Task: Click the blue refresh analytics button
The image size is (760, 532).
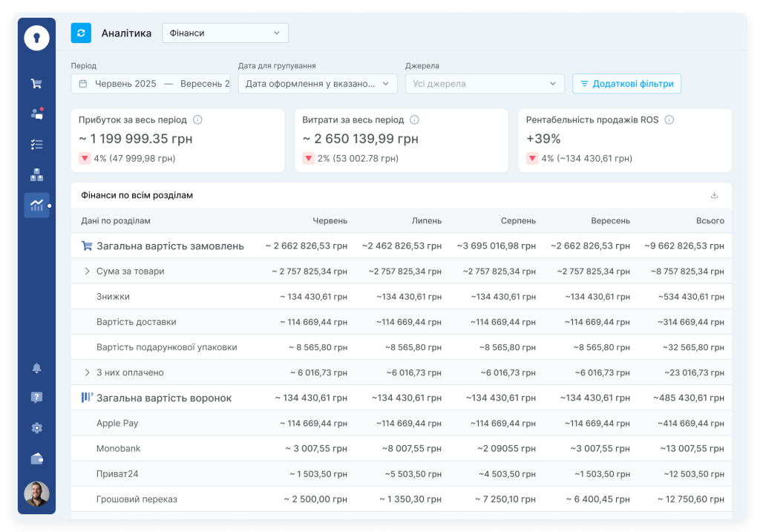Action: (x=81, y=33)
